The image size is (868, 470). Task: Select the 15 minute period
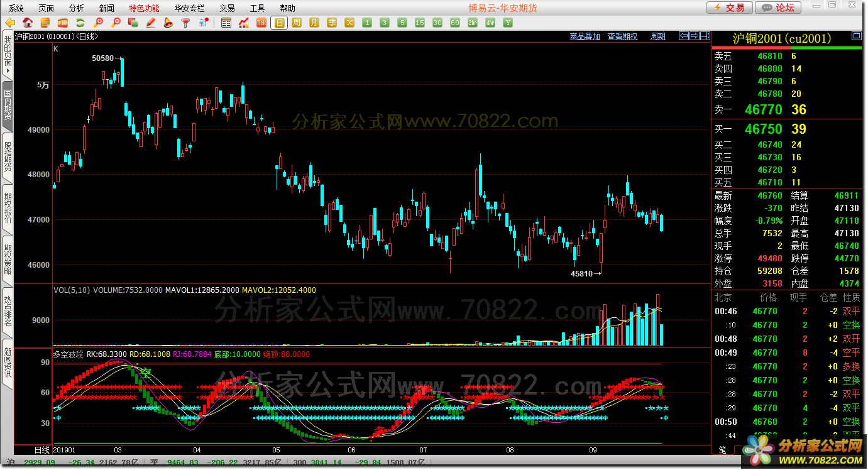click(x=420, y=23)
